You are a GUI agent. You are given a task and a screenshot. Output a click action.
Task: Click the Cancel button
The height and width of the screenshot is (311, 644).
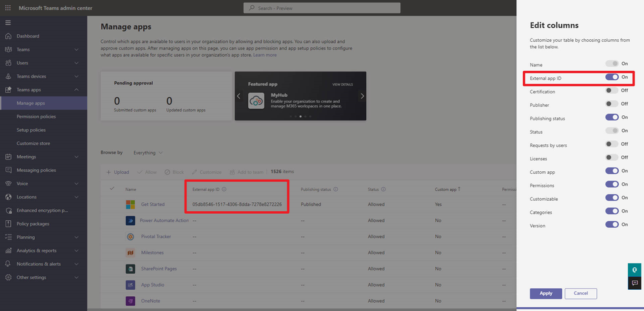581,294
